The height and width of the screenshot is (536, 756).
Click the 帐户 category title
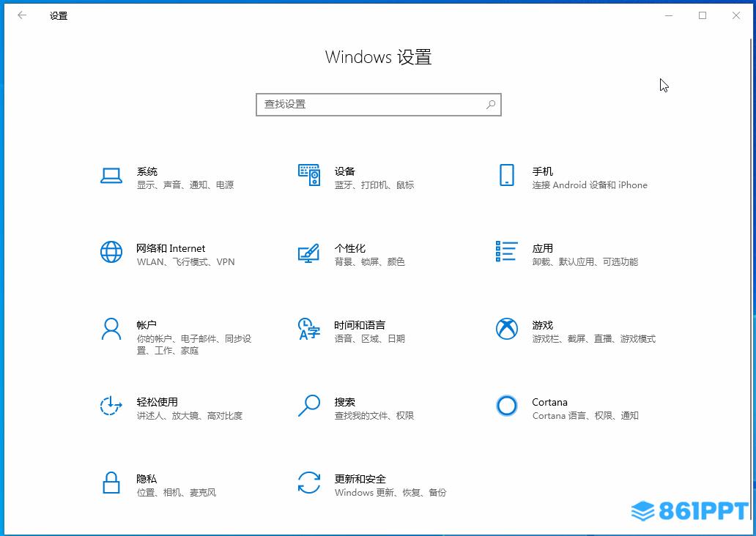click(x=147, y=325)
